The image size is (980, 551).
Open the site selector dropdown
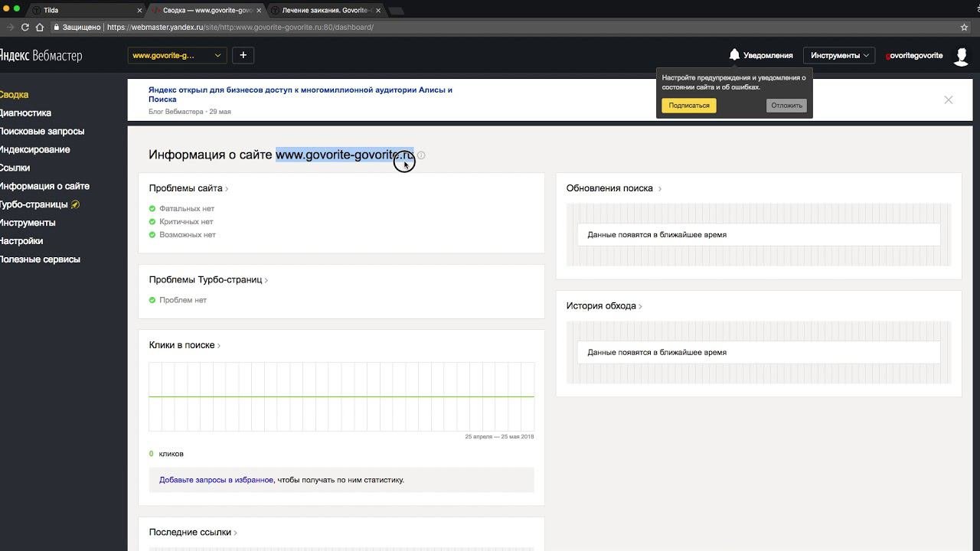coord(177,55)
